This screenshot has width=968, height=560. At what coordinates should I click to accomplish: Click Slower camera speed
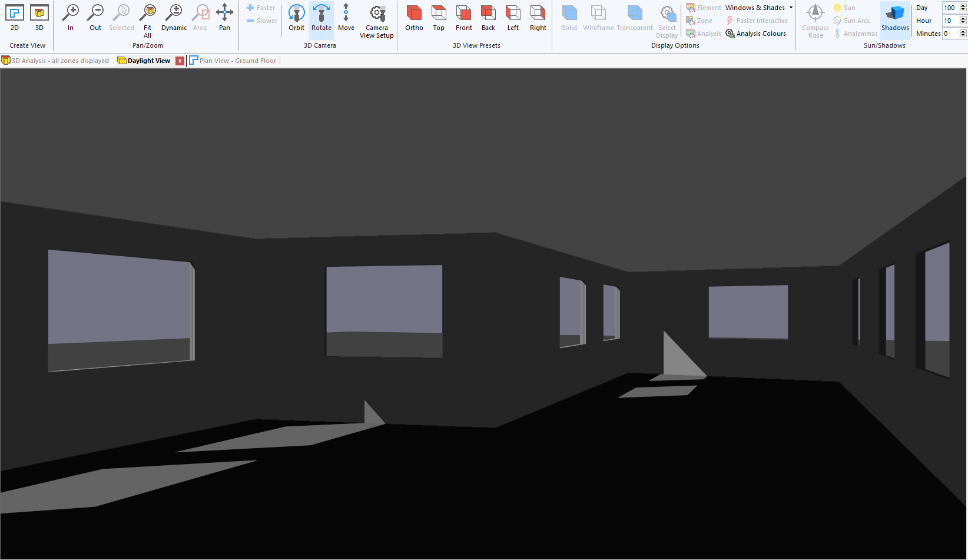262,21
